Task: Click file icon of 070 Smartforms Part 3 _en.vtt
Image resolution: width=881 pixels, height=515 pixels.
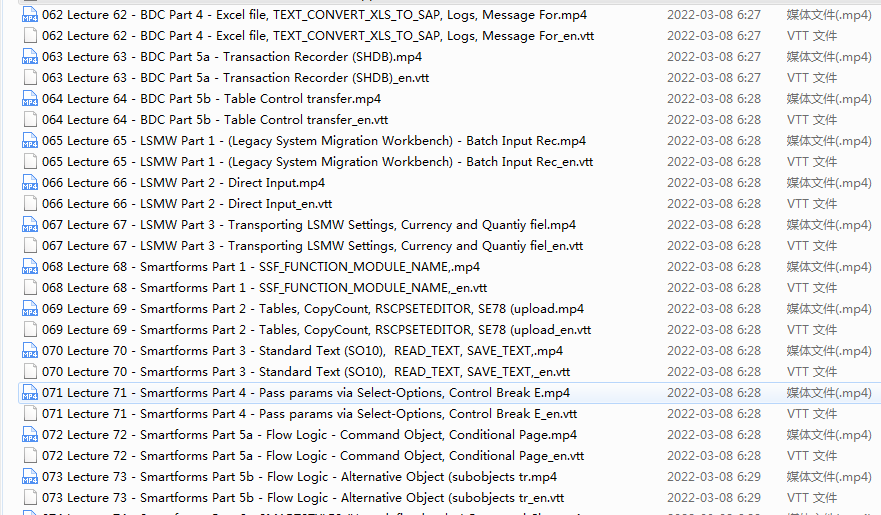Action: tap(30, 372)
